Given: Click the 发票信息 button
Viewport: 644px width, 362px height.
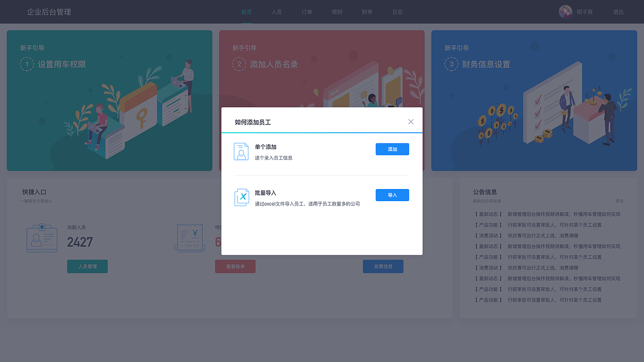Looking at the screenshot, I should point(383,266).
